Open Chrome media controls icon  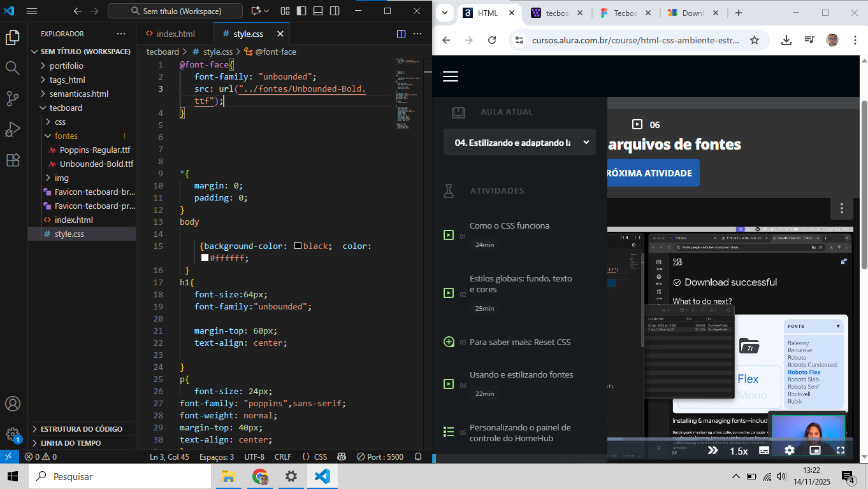(809, 40)
